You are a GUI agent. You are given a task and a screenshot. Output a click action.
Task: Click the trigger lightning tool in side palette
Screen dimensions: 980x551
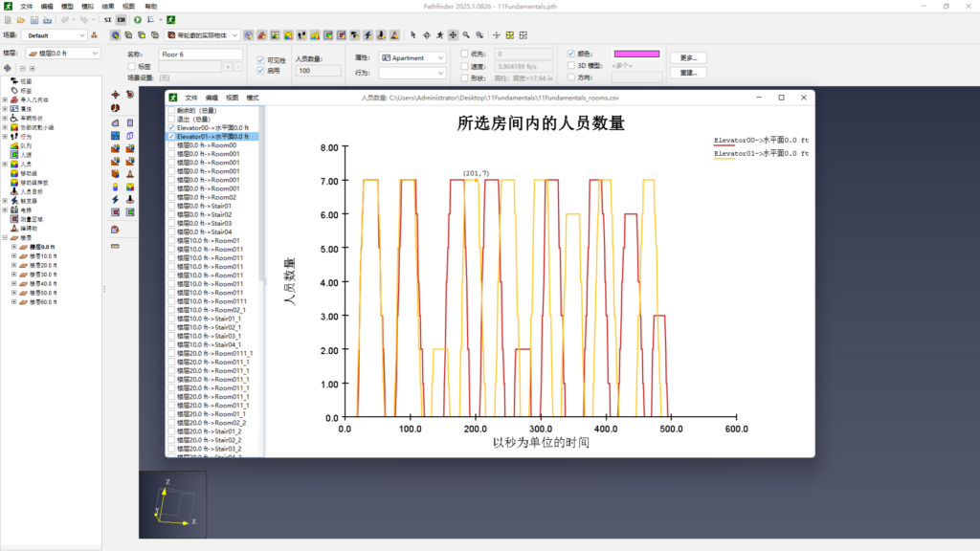pos(116,199)
